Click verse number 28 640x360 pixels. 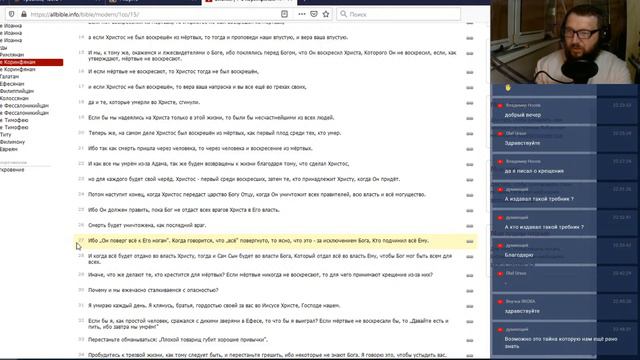click(x=81, y=256)
